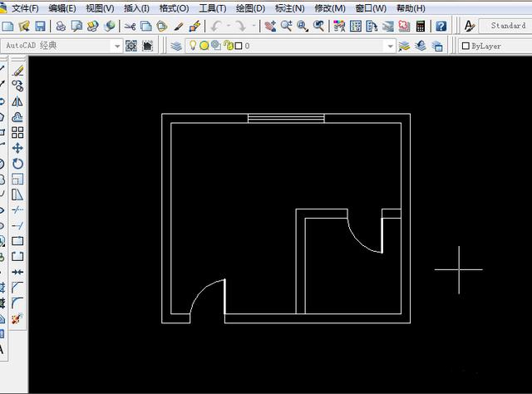Image resolution: width=532 pixels, height=394 pixels.
Task: Toggle layer 0 lock icon
Action: pos(229,46)
